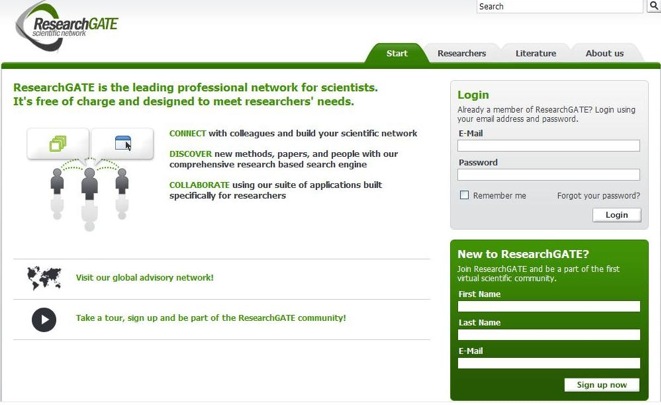Focus the login E-Mail field
The width and height of the screenshot is (661, 405).
[548, 146]
